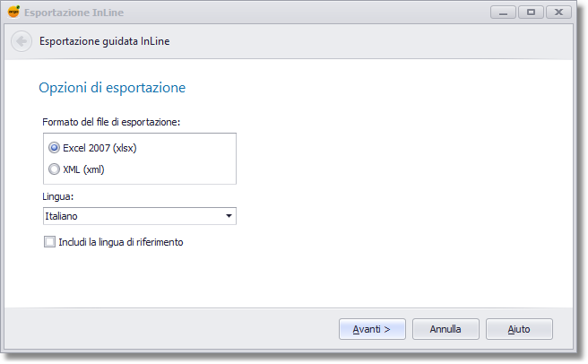Choose the XML (xml) export format
Viewport: 588px width, 364px height.
54,169
